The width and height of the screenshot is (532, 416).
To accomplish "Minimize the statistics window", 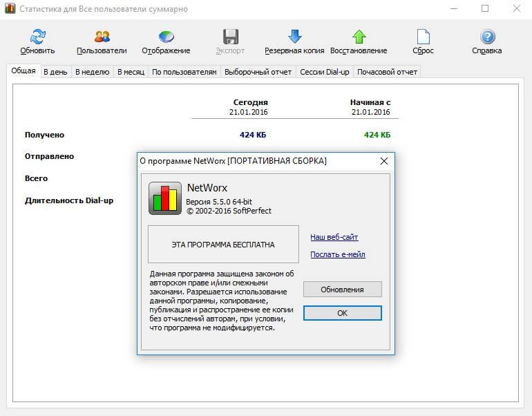I will tap(454, 8).
